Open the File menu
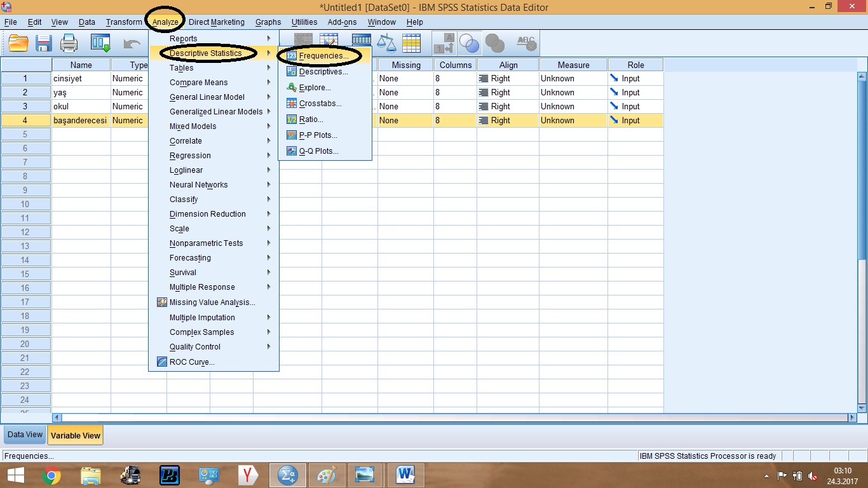Image resolution: width=868 pixels, height=488 pixels. (10, 22)
